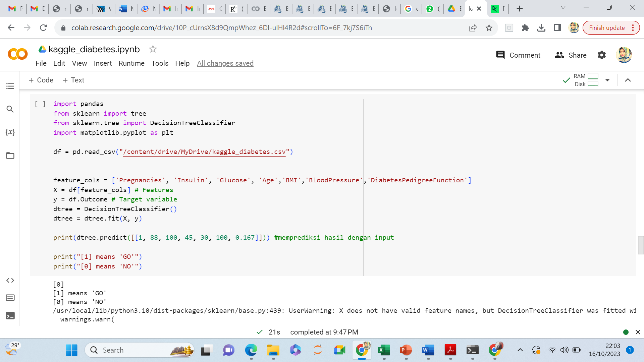Open the taskbar clock and date
Image resolution: width=644 pixels, height=362 pixels.
(604, 350)
